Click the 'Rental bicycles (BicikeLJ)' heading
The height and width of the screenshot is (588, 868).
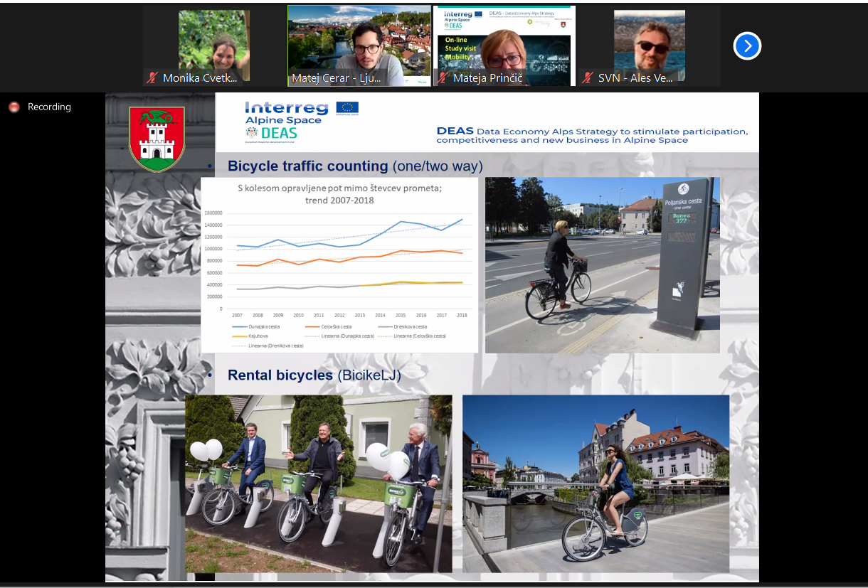[314, 375]
